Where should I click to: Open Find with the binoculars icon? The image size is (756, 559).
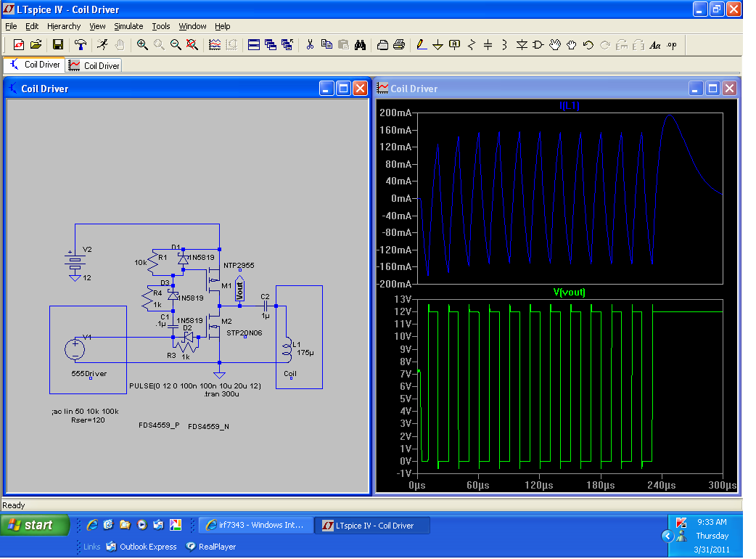tap(360, 45)
